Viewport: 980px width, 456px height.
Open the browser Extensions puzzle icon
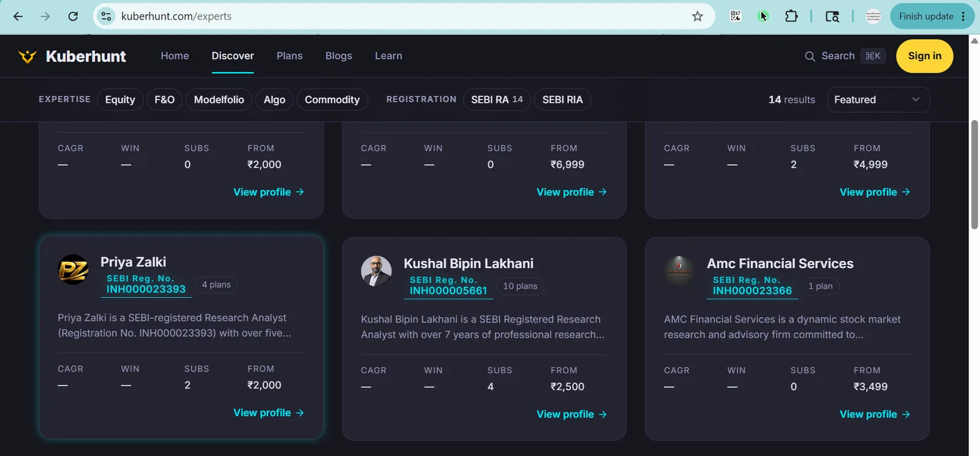pyautogui.click(x=791, y=17)
